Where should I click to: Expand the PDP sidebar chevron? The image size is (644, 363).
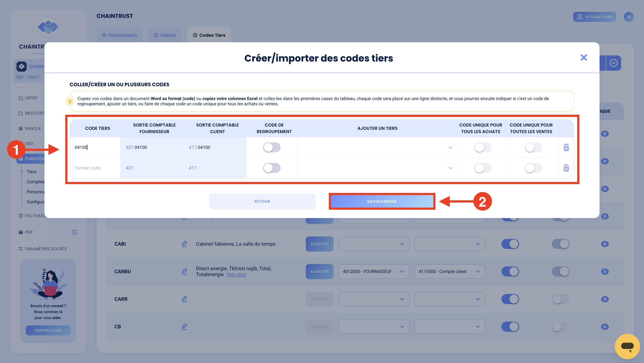click(x=74, y=232)
